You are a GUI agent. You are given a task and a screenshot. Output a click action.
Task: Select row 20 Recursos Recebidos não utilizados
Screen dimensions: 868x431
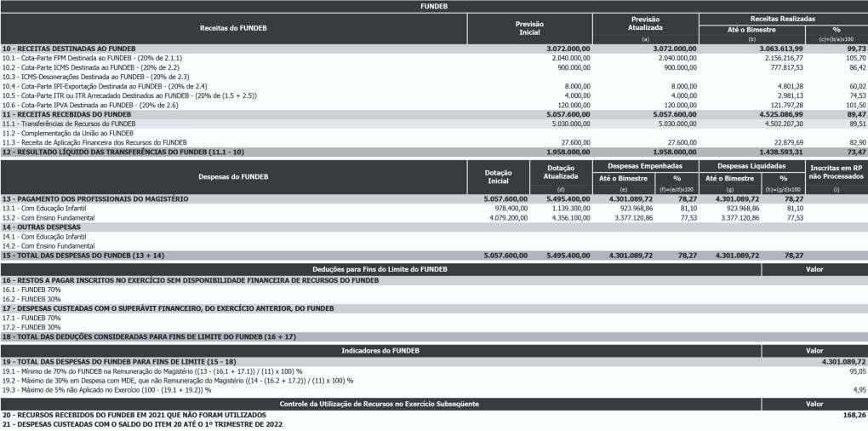click(434, 415)
